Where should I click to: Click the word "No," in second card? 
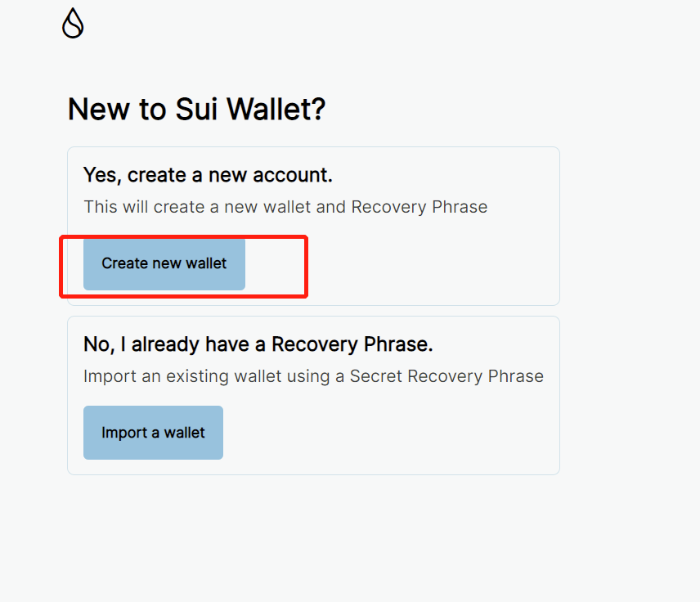(99, 344)
